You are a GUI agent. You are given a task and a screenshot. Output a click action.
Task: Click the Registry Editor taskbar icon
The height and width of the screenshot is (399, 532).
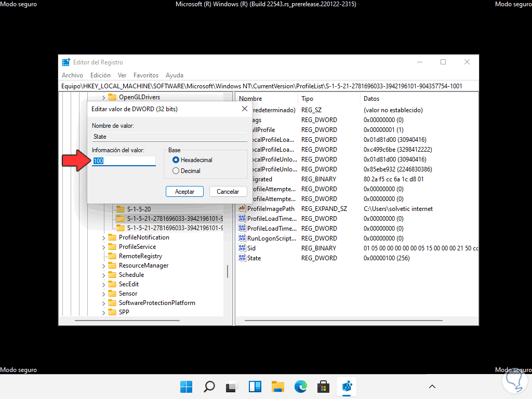click(347, 387)
